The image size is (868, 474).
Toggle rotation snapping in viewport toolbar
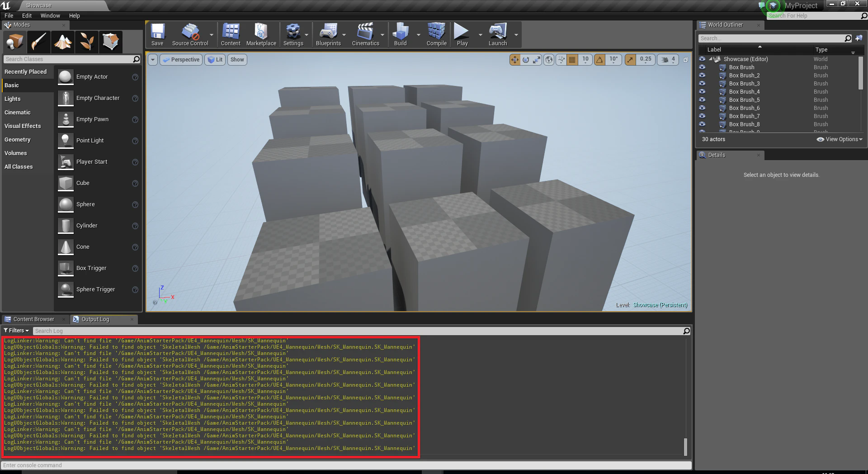[x=599, y=60]
